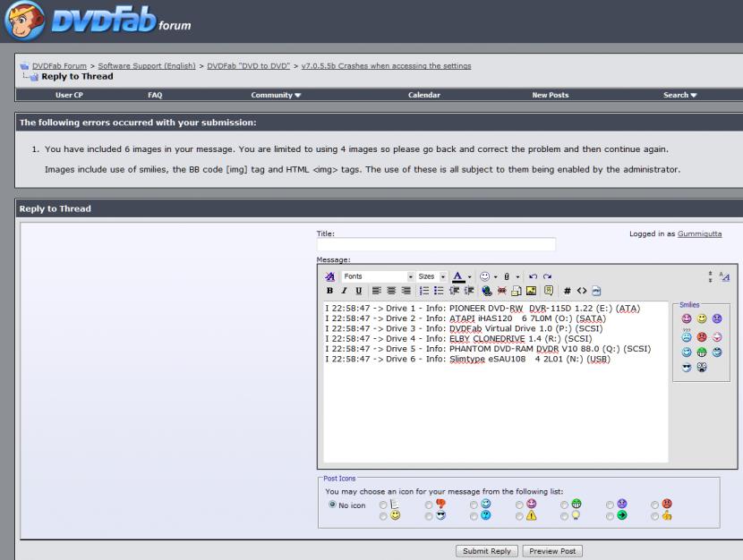
Task: Redo the last edit in the editor
Action: pos(547,276)
